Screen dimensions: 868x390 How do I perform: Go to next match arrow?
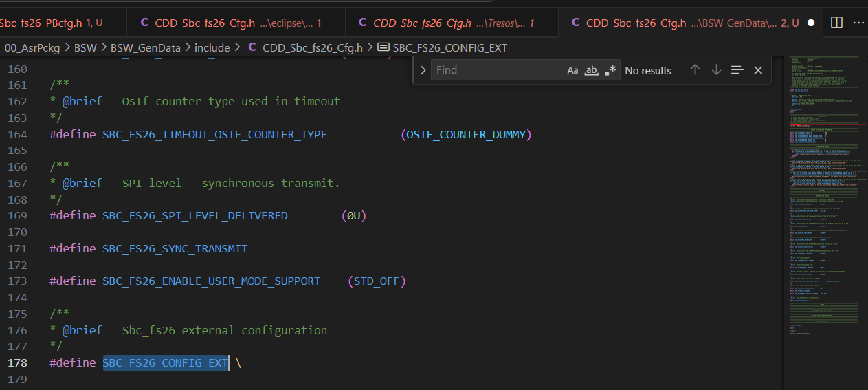(716, 70)
